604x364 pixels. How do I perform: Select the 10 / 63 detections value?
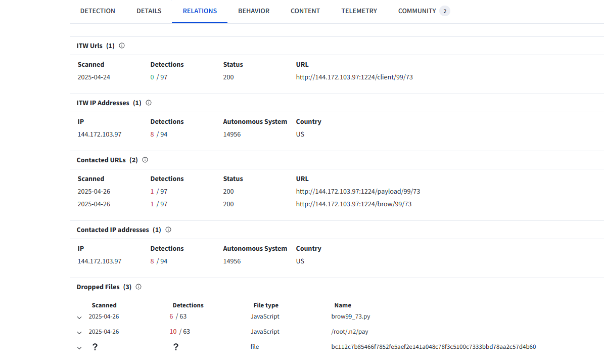pyautogui.click(x=179, y=331)
